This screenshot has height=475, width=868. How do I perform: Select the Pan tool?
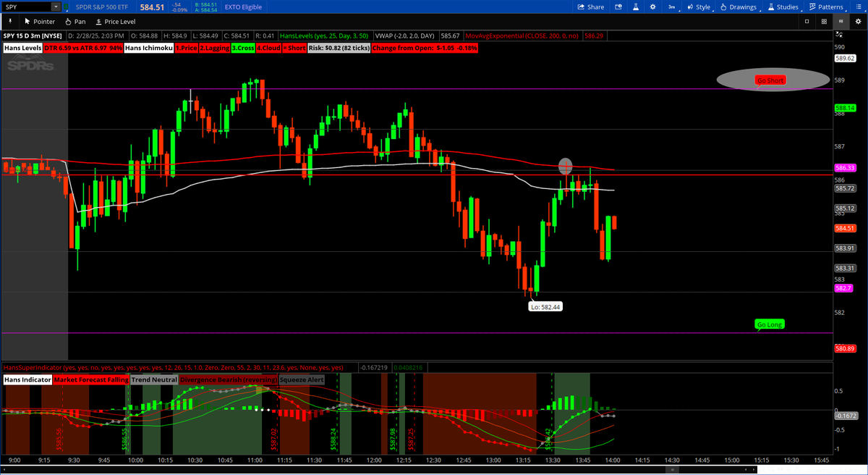tap(75, 22)
